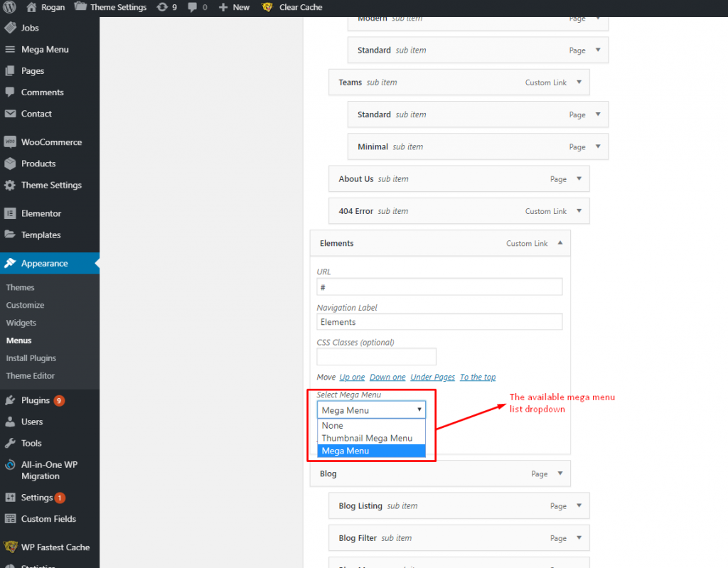Open updates icon showing 9
The height and width of the screenshot is (568, 728).
point(162,7)
